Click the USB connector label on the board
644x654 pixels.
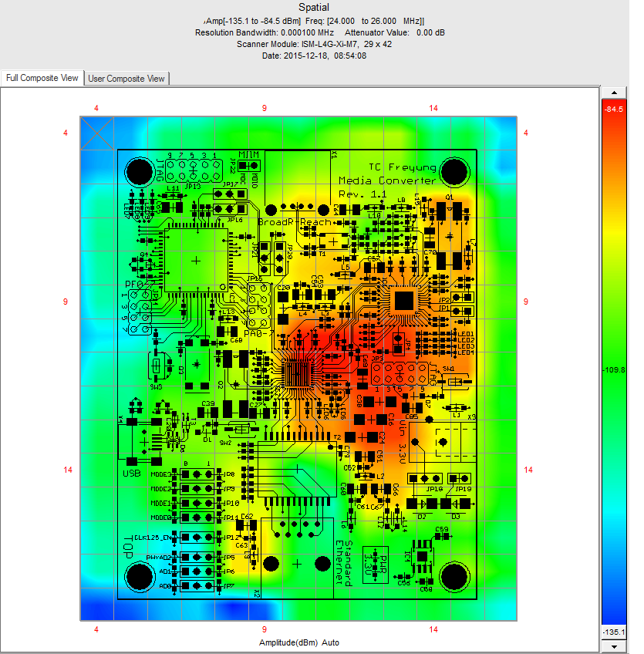click(131, 473)
